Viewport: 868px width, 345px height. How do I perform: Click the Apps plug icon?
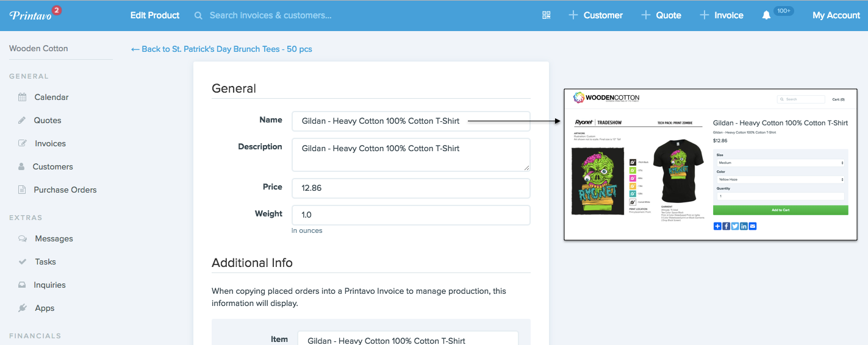coord(23,308)
